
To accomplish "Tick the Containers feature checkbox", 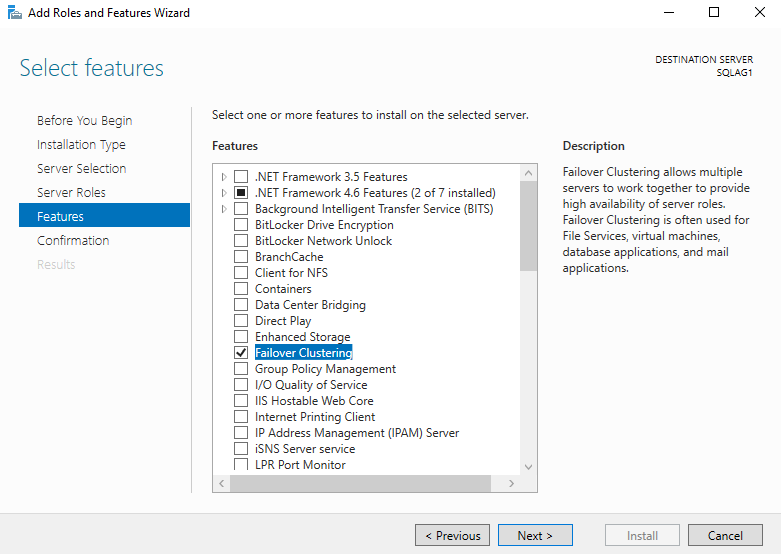I will pyautogui.click(x=240, y=289).
